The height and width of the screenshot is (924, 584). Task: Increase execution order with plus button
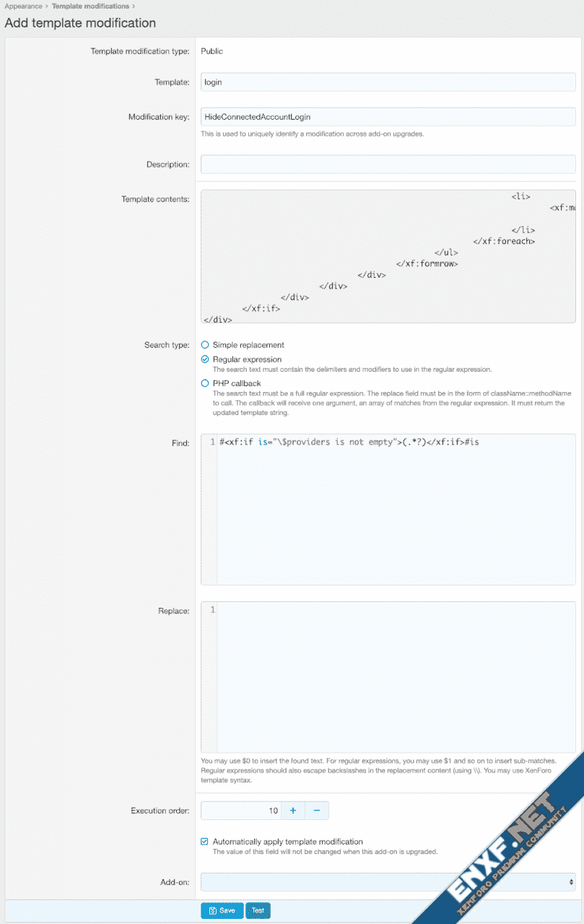coord(292,811)
